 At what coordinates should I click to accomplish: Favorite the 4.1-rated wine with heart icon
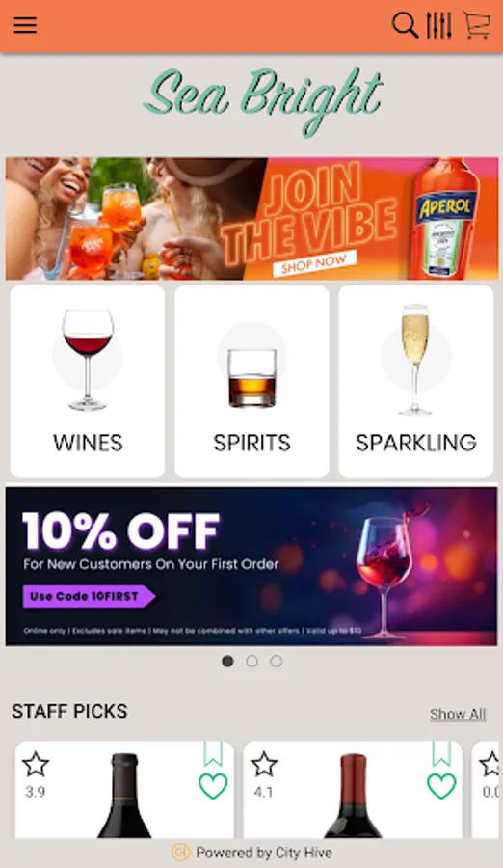pyautogui.click(x=441, y=786)
